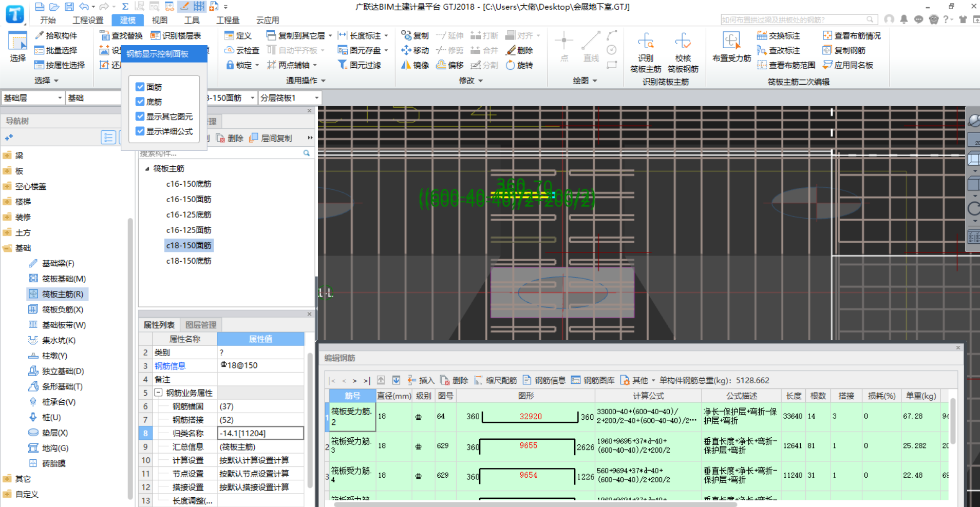Click the 交换标注 swap annotation tool
The width and height of the screenshot is (980, 507).
pos(779,35)
